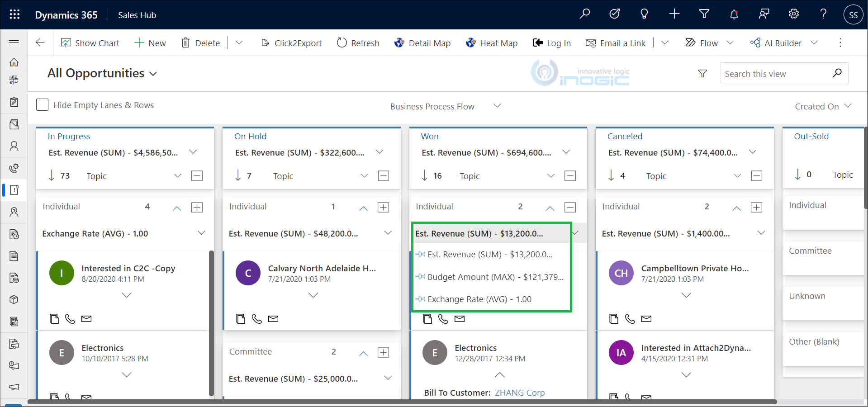Collapse the On Hold lane minus box
Screen dimensions: 868x407
[384, 175]
